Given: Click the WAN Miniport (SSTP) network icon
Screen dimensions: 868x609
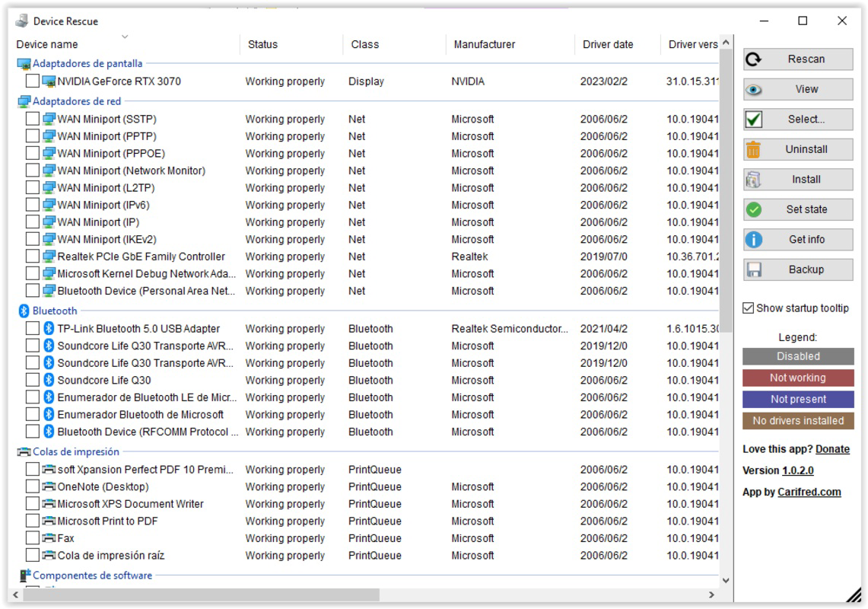Looking at the screenshot, I should tap(49, 120).
